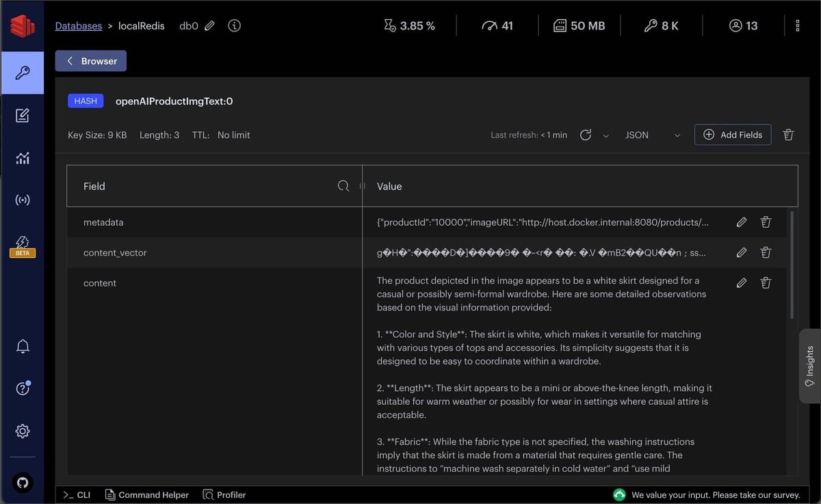Open the Pub/Sub panel icon
Image resolution: width=821 pixels, height=504 pixels.
point(22,200)
